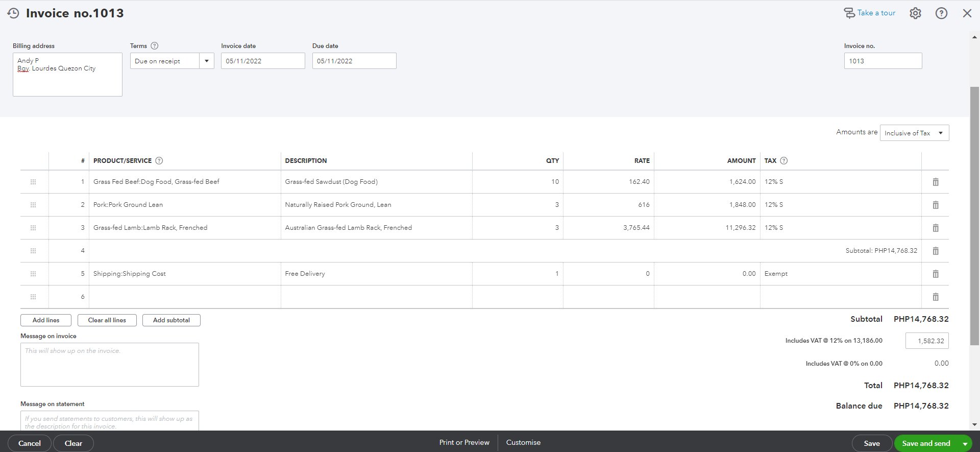
Task: Click the Cancel button
Action: pyautogui.click(x=30, y=443)
